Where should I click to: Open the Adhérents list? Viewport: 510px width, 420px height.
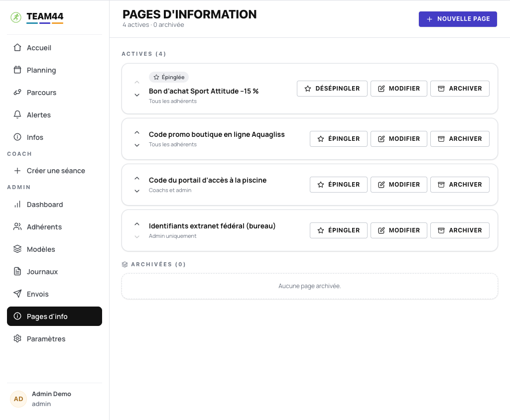tap(54, 227)
